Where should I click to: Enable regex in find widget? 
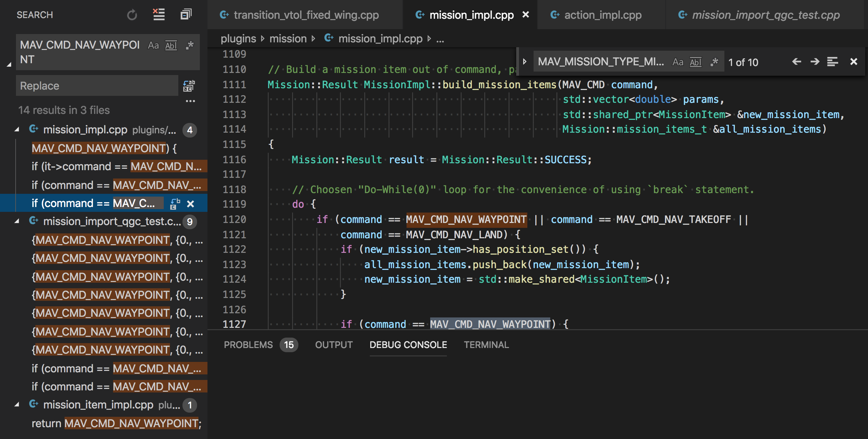[714, 62]
